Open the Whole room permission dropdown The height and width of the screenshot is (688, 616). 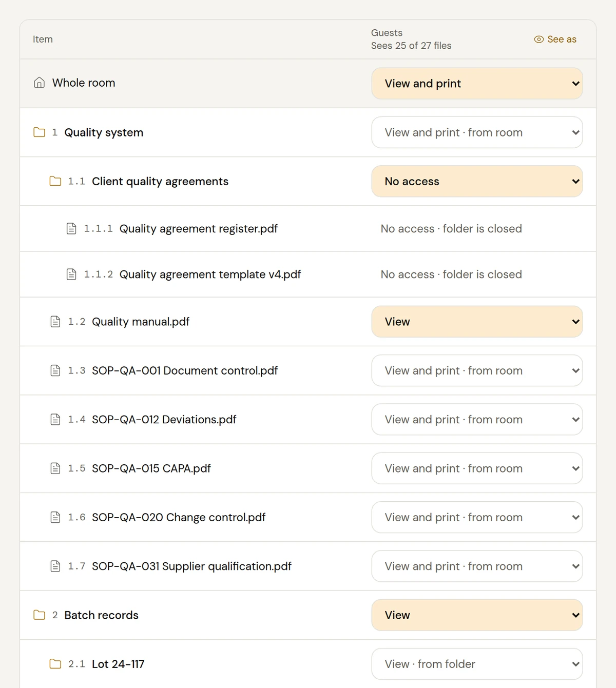pos(477,83)
